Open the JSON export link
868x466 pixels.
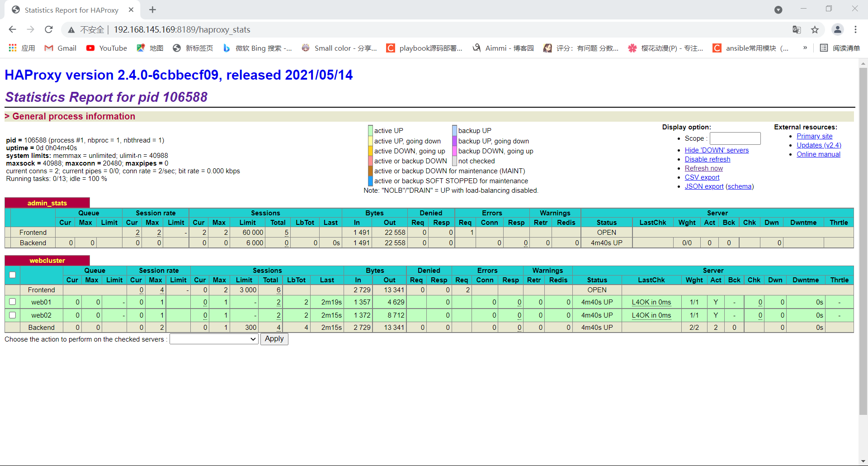(704, 186)
